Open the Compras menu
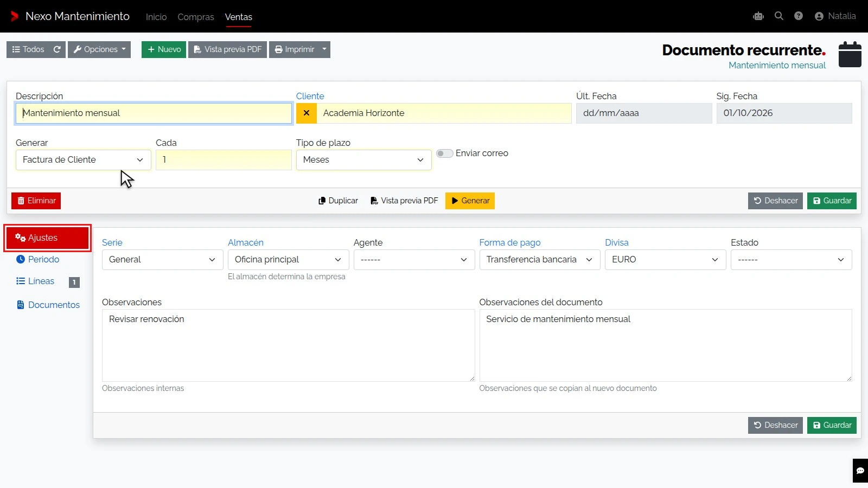The height and width of the screenshot is (488, 868). coord(196,17)
